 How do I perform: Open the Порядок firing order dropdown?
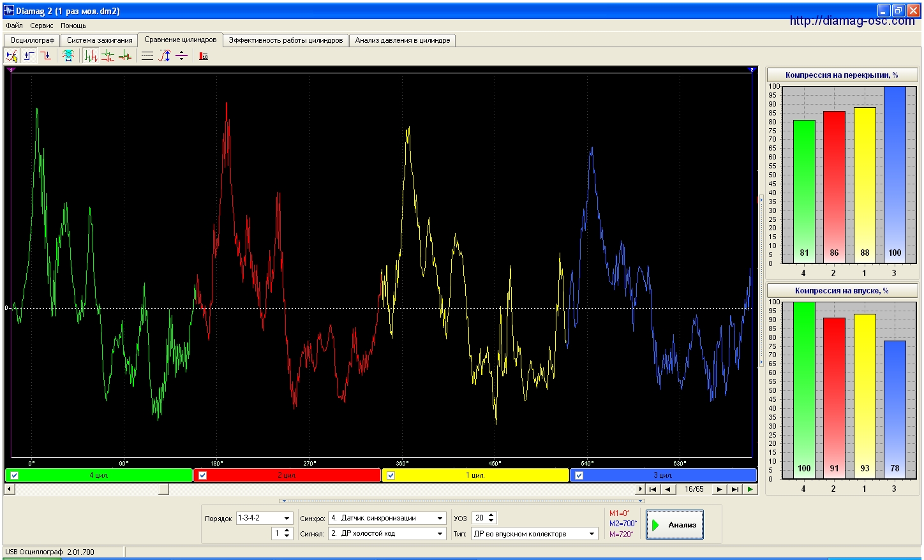coord(287,519)
